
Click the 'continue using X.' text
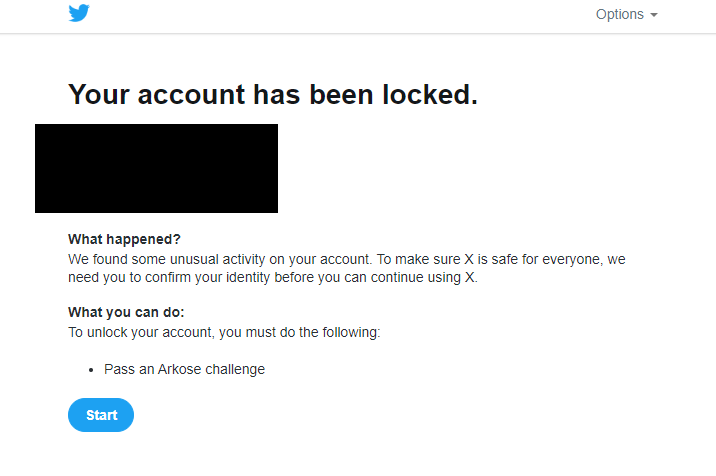pos(424,277)
